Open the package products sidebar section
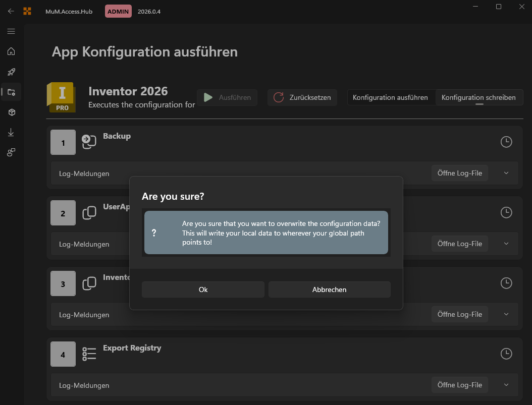Image resolution: width=532 pixels, height=405 pixels. tap(11, 112)
